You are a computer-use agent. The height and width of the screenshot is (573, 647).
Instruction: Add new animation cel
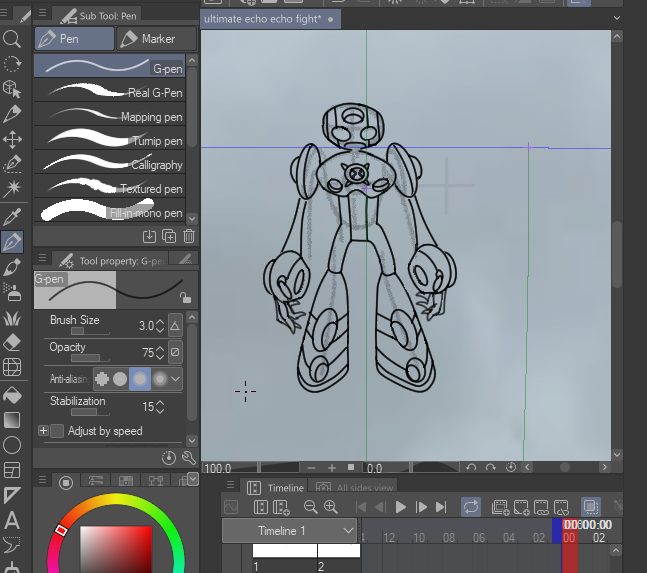pos(521,507)
